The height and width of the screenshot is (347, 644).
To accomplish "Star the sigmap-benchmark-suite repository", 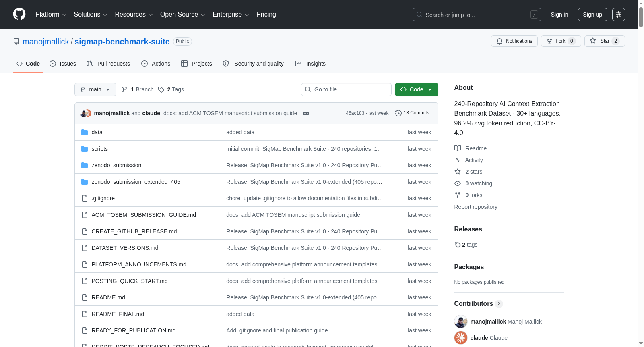I will coord(604,41).
